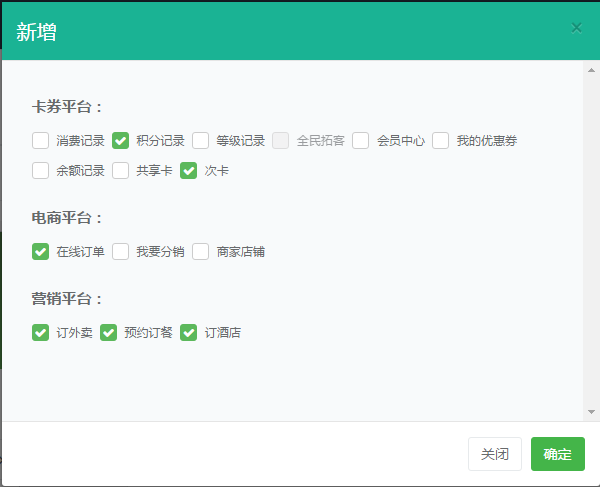Tick the 会员中心 checkbox
Screen dimensions: 600x487
pos(361,141)
